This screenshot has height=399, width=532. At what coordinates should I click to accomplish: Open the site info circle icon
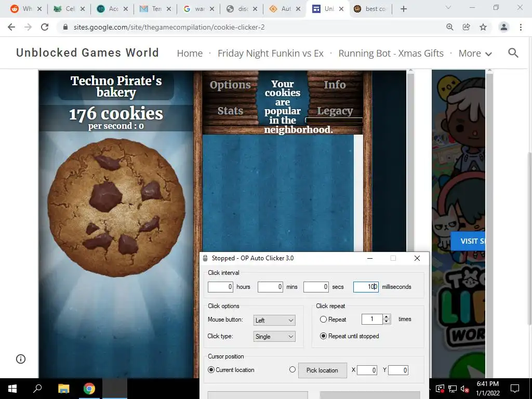21,359
